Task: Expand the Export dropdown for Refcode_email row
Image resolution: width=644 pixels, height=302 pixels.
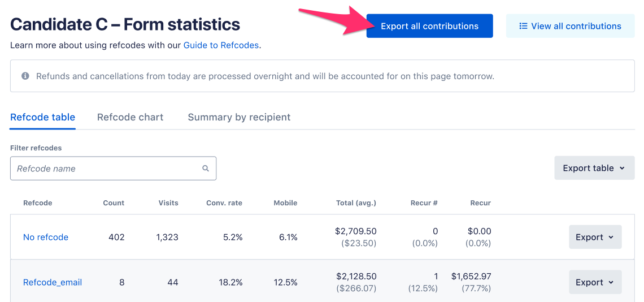Action: [595, 282]
